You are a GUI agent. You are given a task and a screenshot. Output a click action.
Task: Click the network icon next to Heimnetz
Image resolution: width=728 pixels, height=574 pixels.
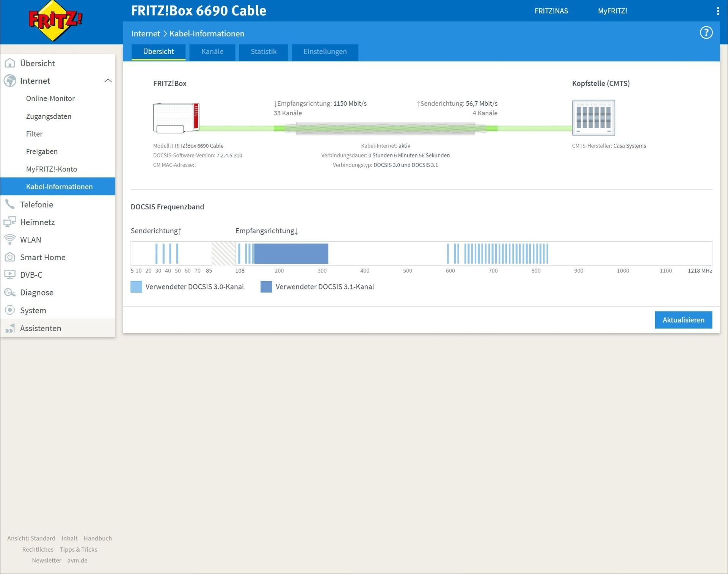coord(10,222)
